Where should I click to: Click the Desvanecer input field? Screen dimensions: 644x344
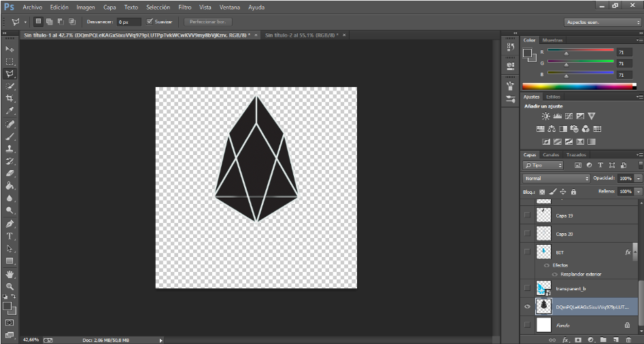(x=129, y=22)
